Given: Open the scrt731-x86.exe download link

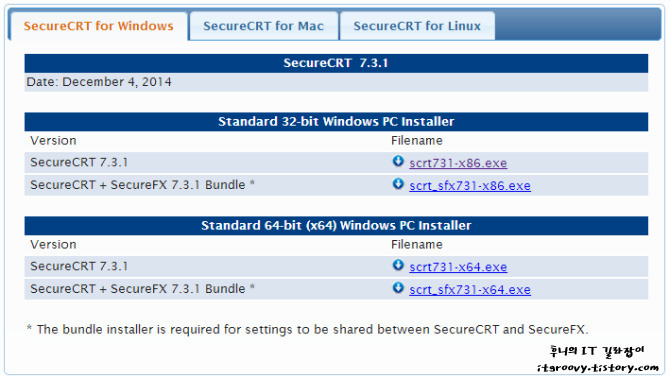Looking at the screenshot, I should (458, 163).
